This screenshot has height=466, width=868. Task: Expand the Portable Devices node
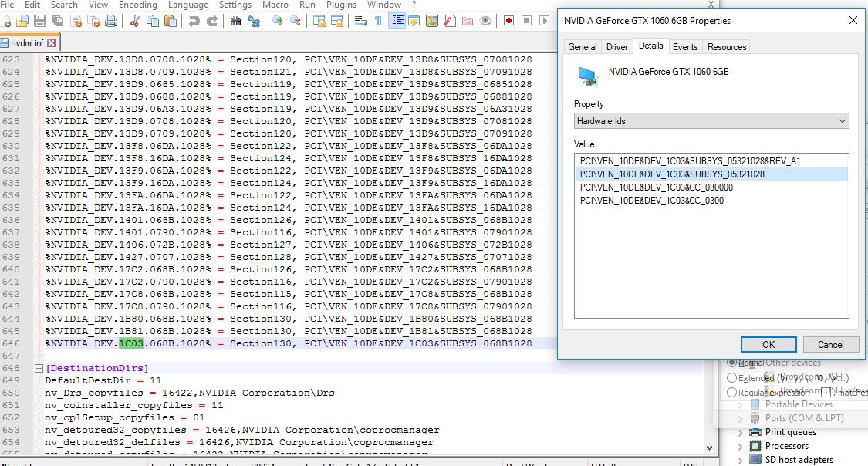[x=740, y=404]
